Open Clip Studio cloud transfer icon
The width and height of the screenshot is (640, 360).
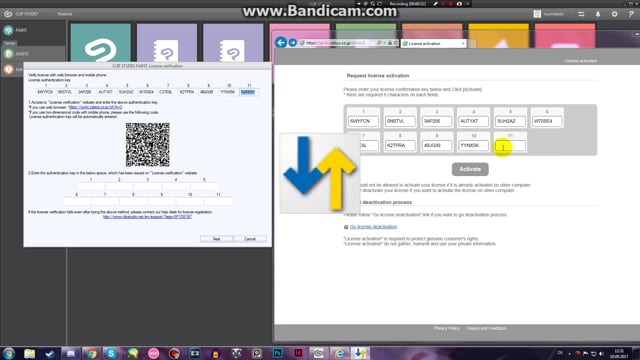[x=581, y=14]
